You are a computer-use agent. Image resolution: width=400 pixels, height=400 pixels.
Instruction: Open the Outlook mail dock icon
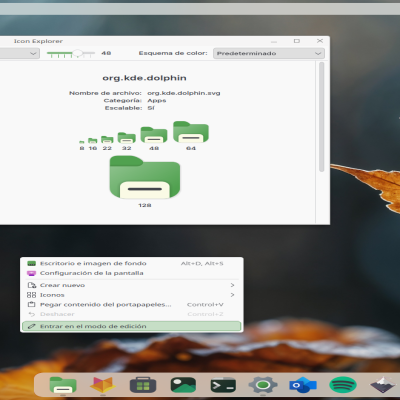(x=303, y=385)
